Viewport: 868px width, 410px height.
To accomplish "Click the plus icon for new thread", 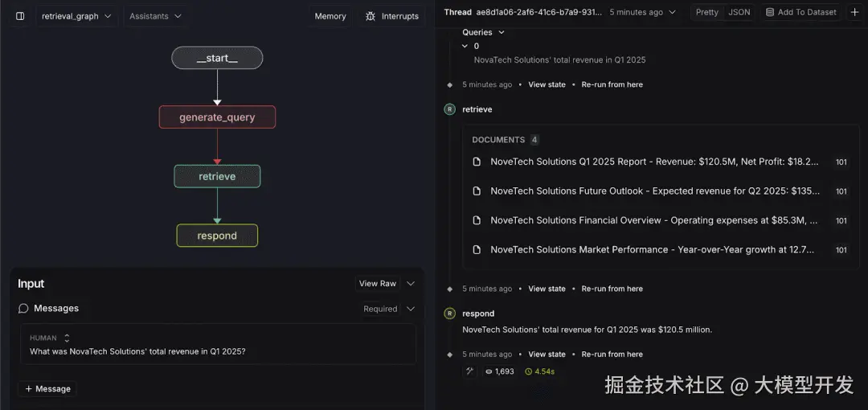I will [x=854, y=12].
